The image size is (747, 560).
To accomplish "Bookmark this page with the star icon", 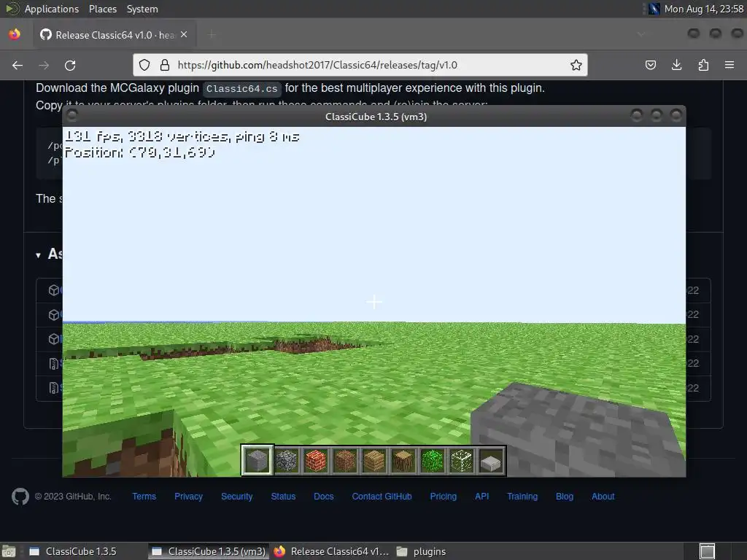I will click(x=576, y=65).
